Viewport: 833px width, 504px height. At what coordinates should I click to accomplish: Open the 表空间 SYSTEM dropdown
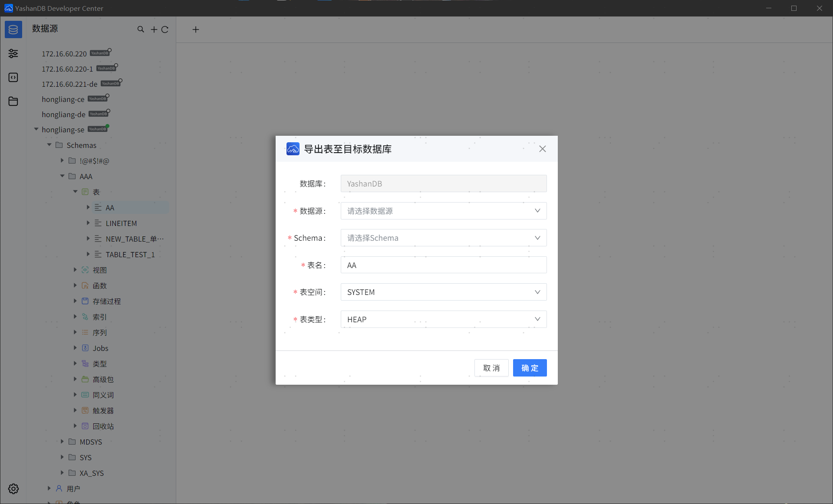443,292
